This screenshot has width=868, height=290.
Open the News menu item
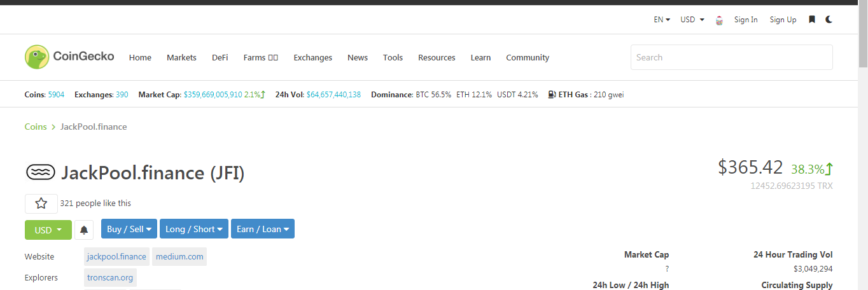tap(358, 57)
